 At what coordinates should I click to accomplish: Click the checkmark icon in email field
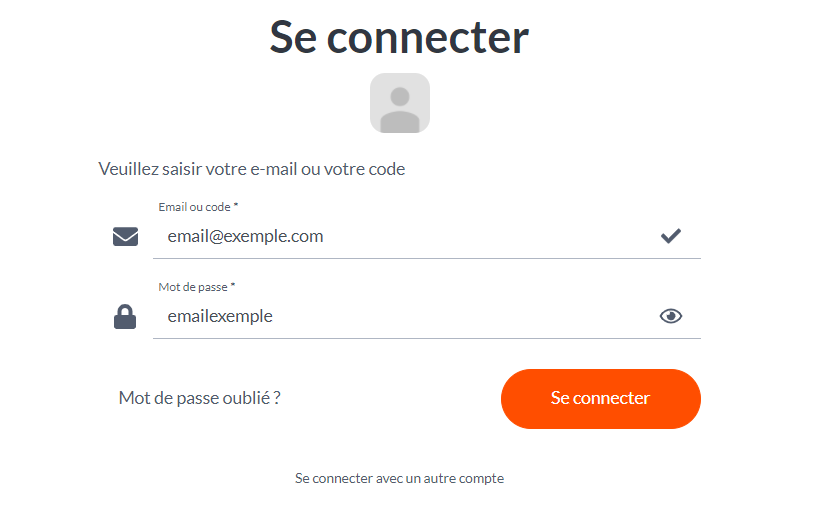pos(671,236)
